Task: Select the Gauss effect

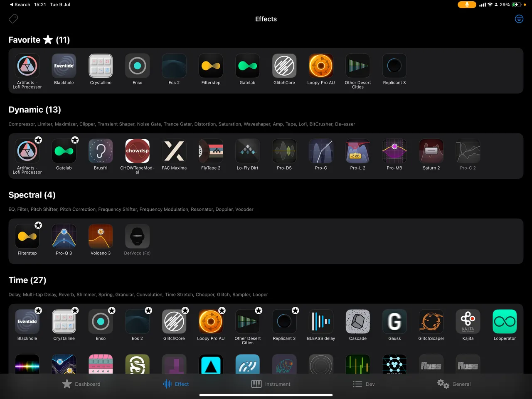Action: [394, 321]
